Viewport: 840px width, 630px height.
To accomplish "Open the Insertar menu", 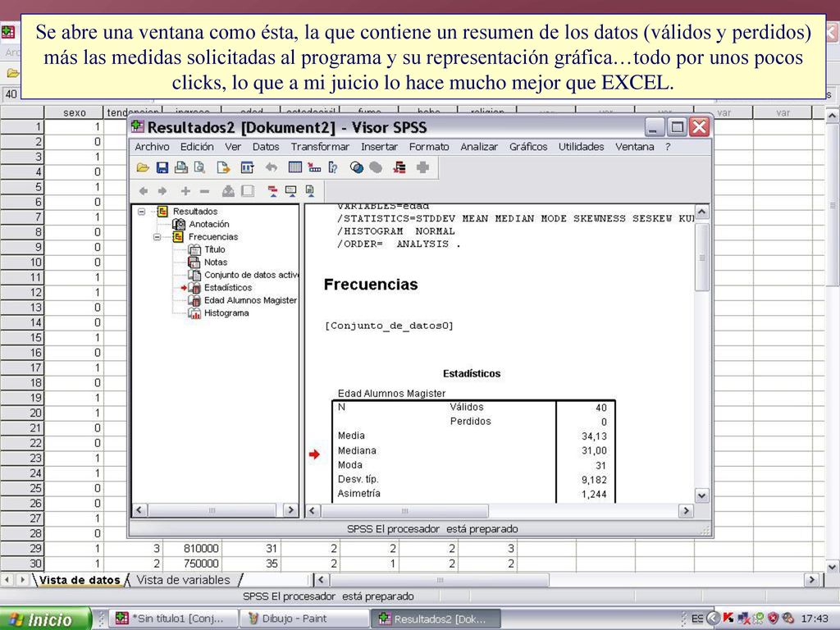I will point(378,147).
